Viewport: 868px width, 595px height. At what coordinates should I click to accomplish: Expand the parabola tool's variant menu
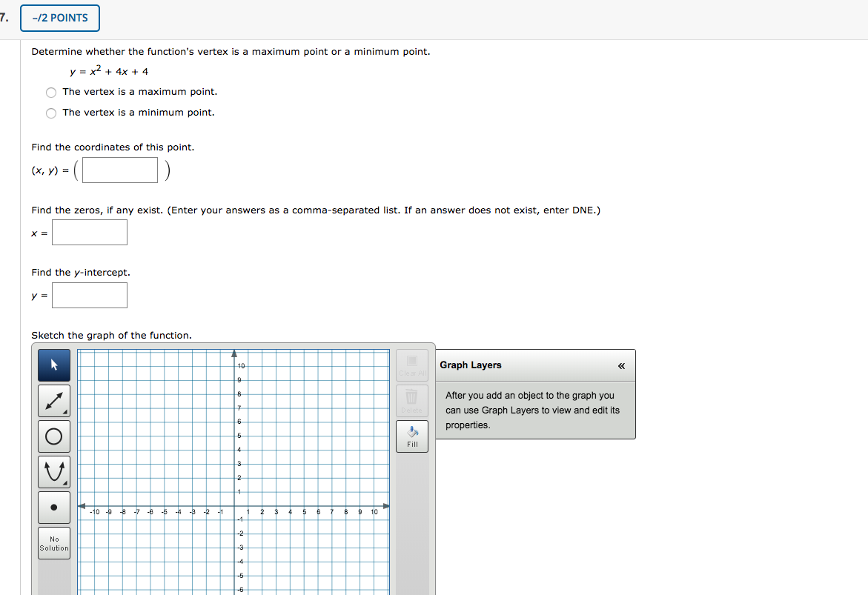66,482
